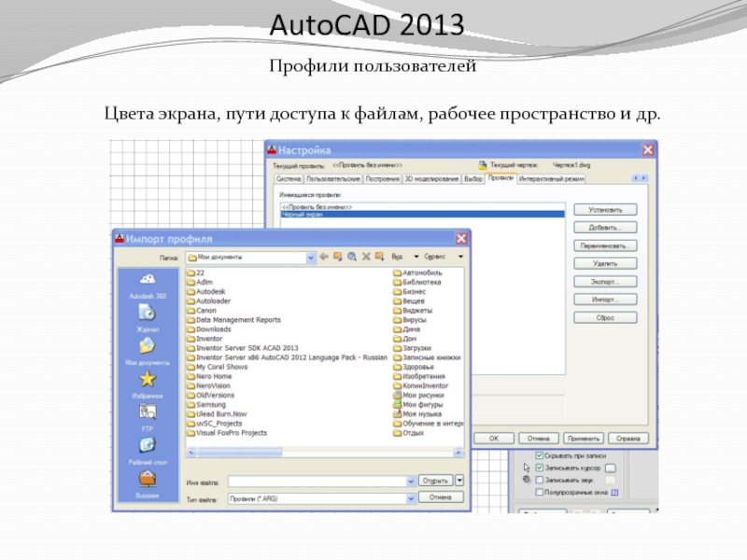This screenshot has height=560, width=747.
Task: Select the Профили tab
Action: tap(501, 178)
